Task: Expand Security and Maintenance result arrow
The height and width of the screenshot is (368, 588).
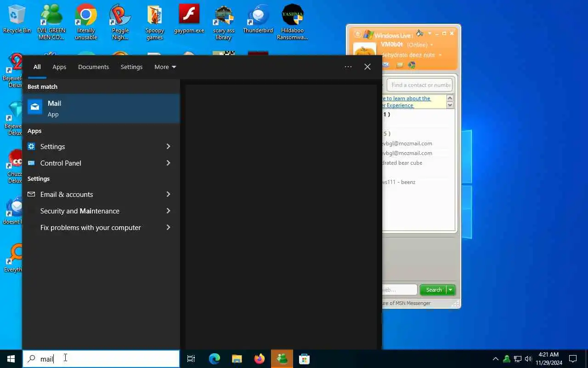Action: coord(168,211)
